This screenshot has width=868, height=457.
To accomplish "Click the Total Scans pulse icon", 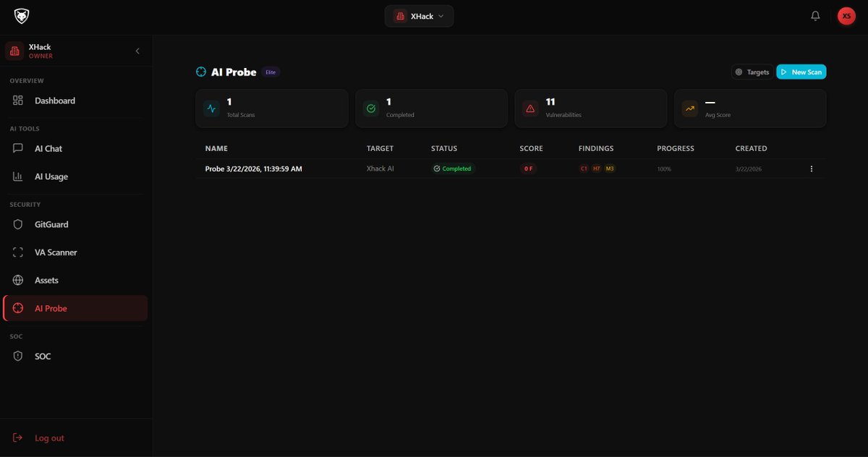I will pyautogui.click(x=211, y=108).
